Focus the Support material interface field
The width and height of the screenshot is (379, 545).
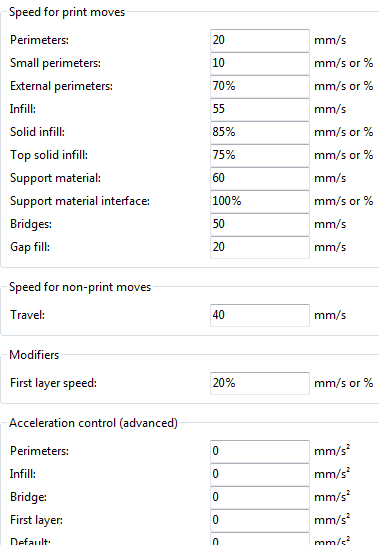coord(260,201)
